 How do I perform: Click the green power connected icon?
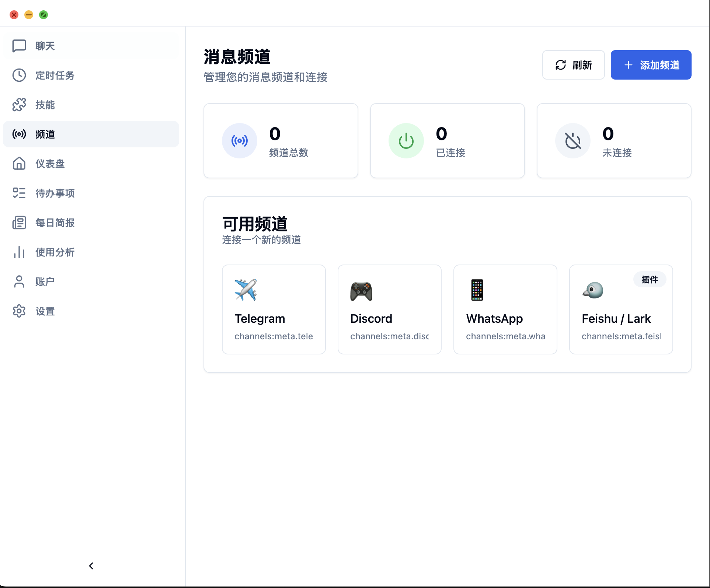[406, 141]
